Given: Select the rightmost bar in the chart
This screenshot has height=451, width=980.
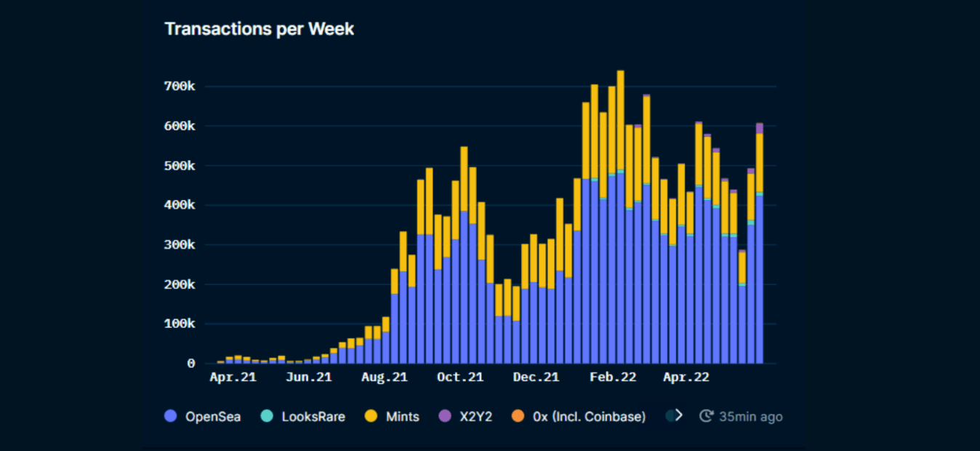Looking at the screenshot, I should click(x=759, y=247).
